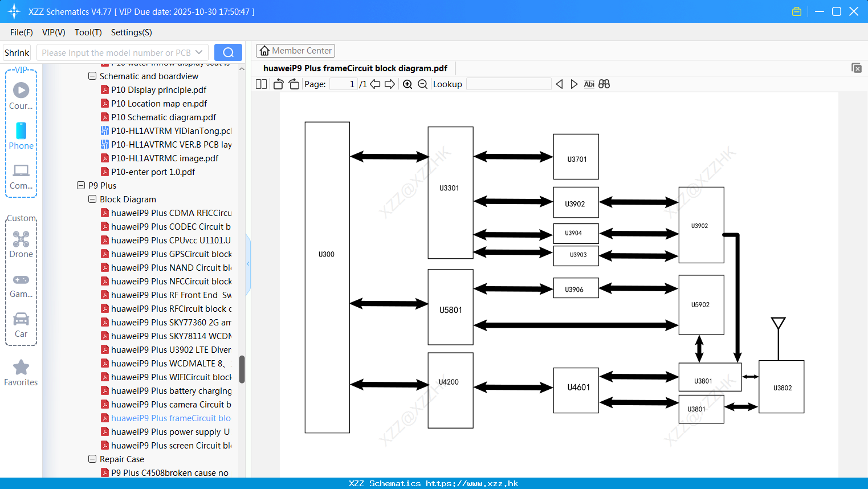Click the Lookup text field
This screenshot has height=489, width=868.
pyautogui.click(x=509, y=84)
